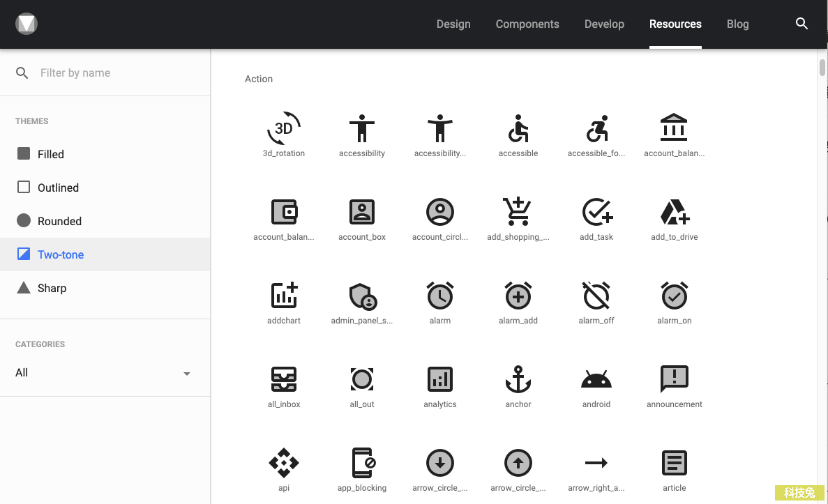
Task: Open the Components tab
Action: pos(527,24)
